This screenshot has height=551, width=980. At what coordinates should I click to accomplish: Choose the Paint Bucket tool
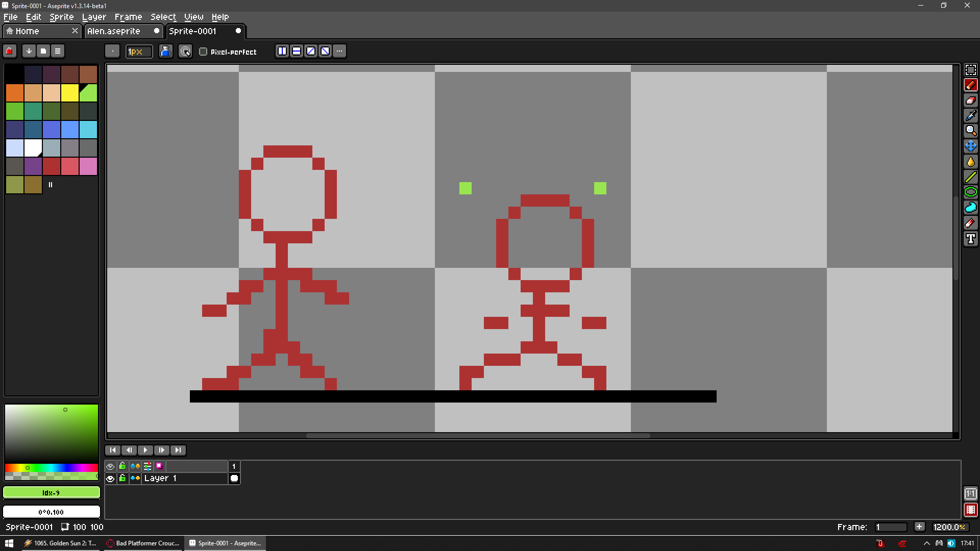click(x=970, y=162)
